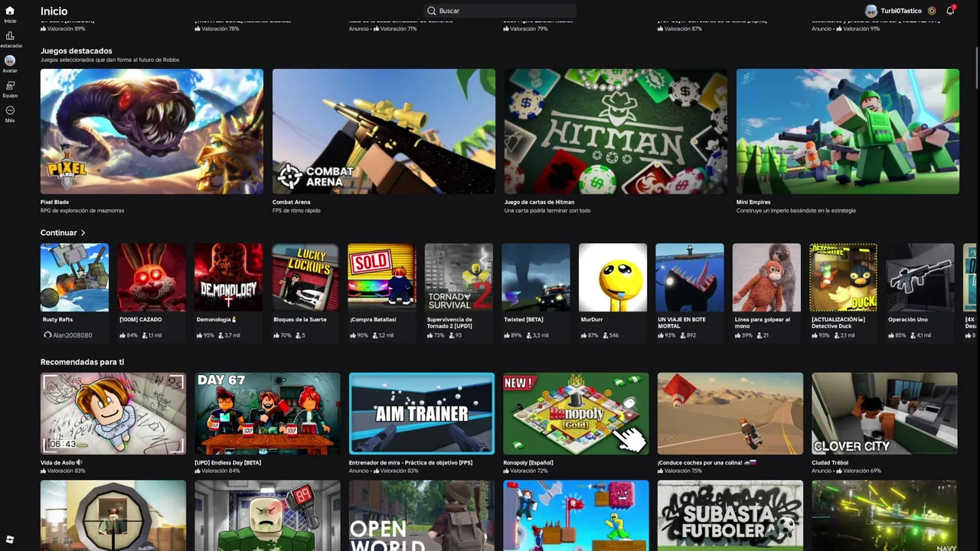Click the Entrenador de mira title text
Image resolution: width=980 pixels, height=551 pixels.
410,463
